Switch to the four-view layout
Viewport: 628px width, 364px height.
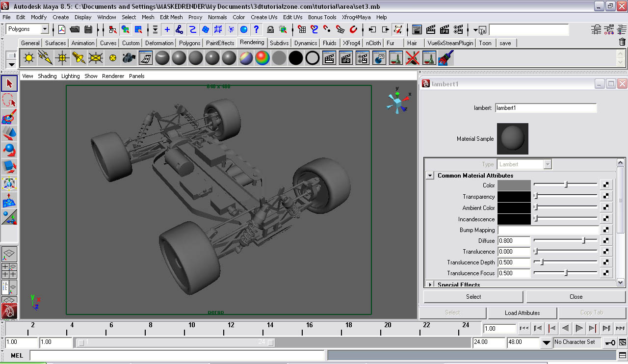[x=9, y=270]
